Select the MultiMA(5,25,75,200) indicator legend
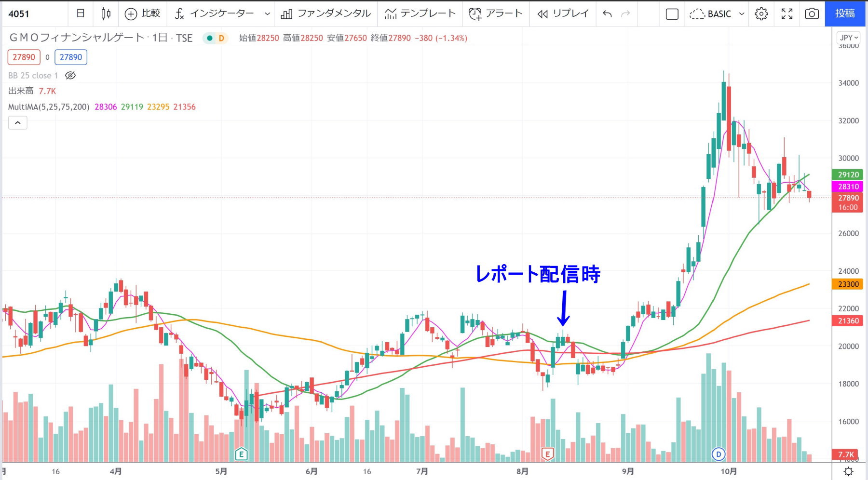 (x=49, y=107)
